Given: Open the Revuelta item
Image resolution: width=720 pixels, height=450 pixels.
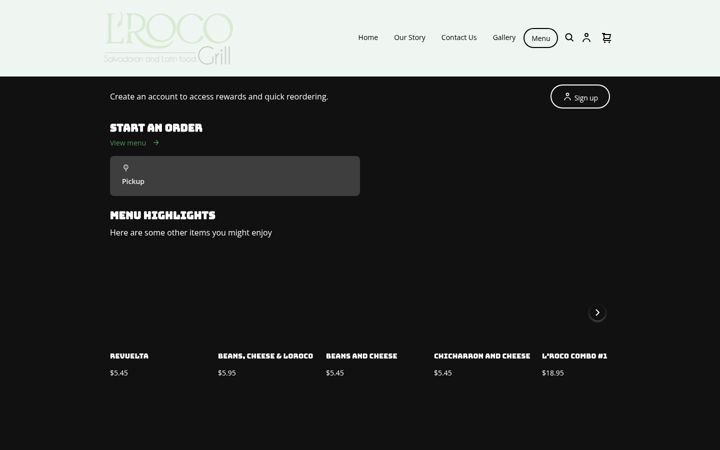Looking at the screenshot, I should [x=129, y=356].
